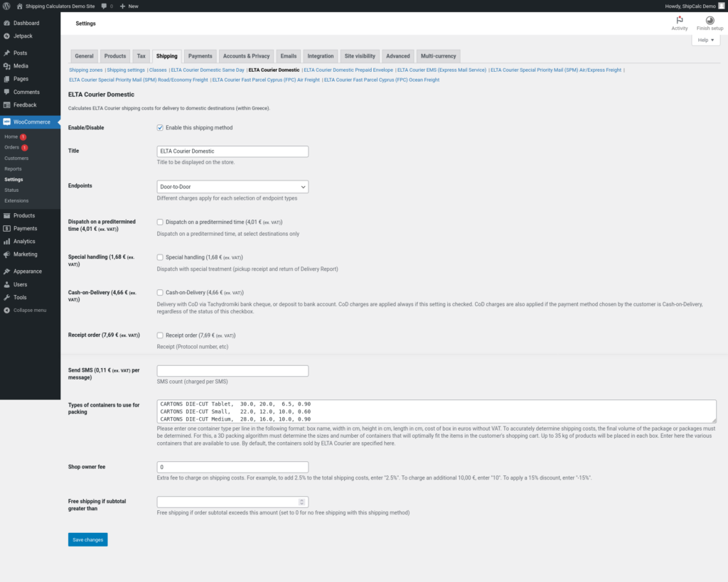The height and width of the screenshot is (582, 728).
Task: Click the Payments icon in sidebar
Action: pos(6,228)
